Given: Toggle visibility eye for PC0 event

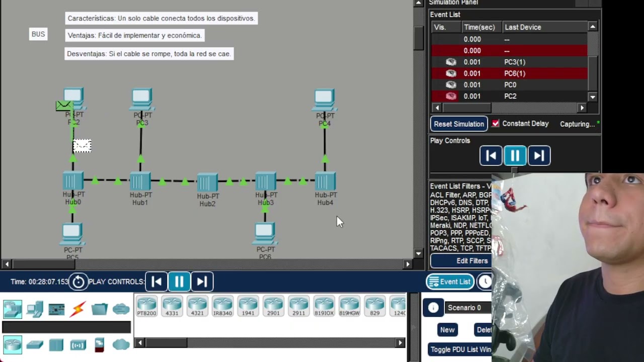Looking at the screenshot, I should (x=451, y=85).
